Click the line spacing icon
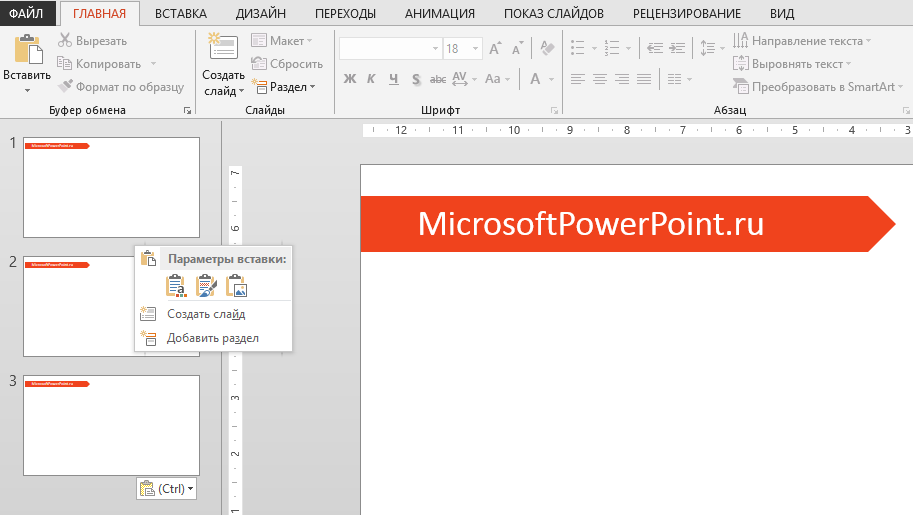Screen dimensions: 913x515 pyautogui.click(x=707, y=48)
